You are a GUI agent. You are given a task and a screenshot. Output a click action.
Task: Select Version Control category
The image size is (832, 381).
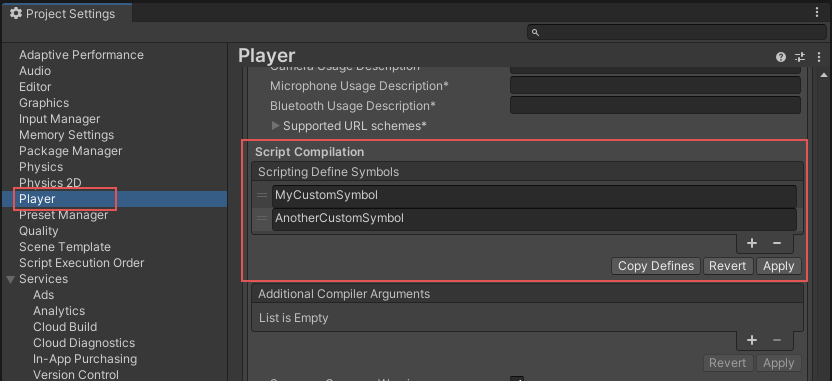pos(76,375)
